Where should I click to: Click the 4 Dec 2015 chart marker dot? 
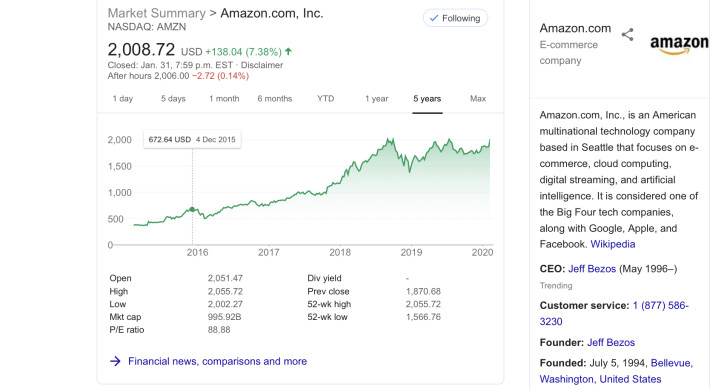192,209
